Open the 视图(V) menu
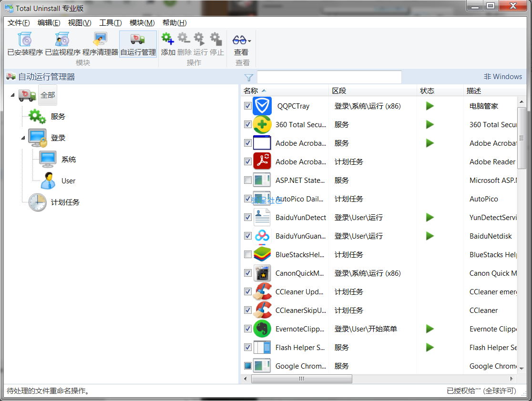Viewport: 532px width, 401px height. [x=80, y=23]
